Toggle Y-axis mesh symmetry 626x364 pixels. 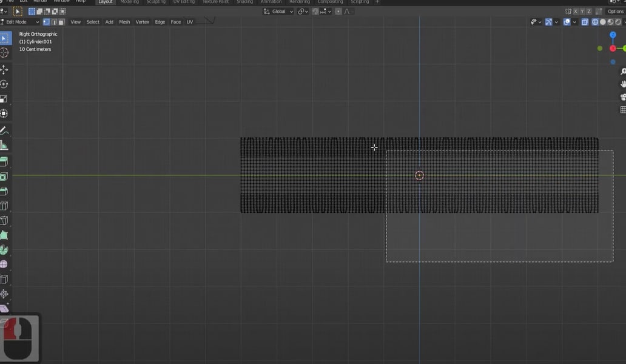[x=582, y=12]
